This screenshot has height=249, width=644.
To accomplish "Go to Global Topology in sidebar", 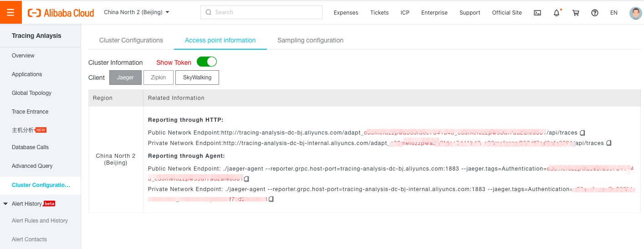I will click(x=31, y=93).
